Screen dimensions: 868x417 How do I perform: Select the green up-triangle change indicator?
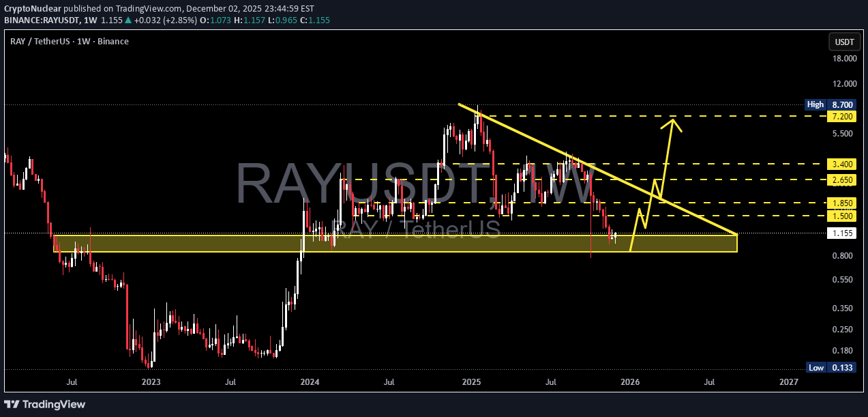coord(129,20)
